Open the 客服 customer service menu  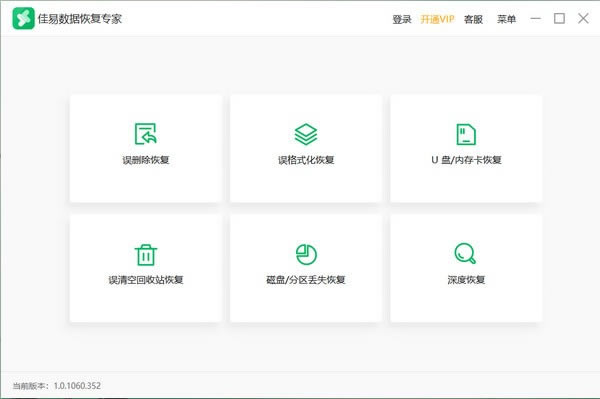click(x=473, y=19)
